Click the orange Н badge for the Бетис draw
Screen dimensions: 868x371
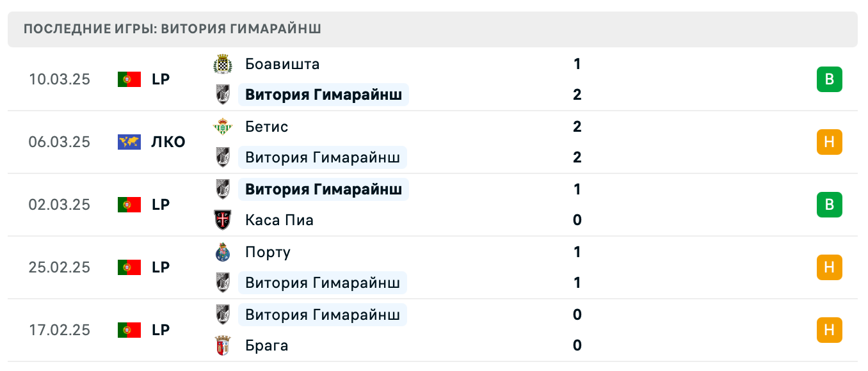tap(830, 142)
